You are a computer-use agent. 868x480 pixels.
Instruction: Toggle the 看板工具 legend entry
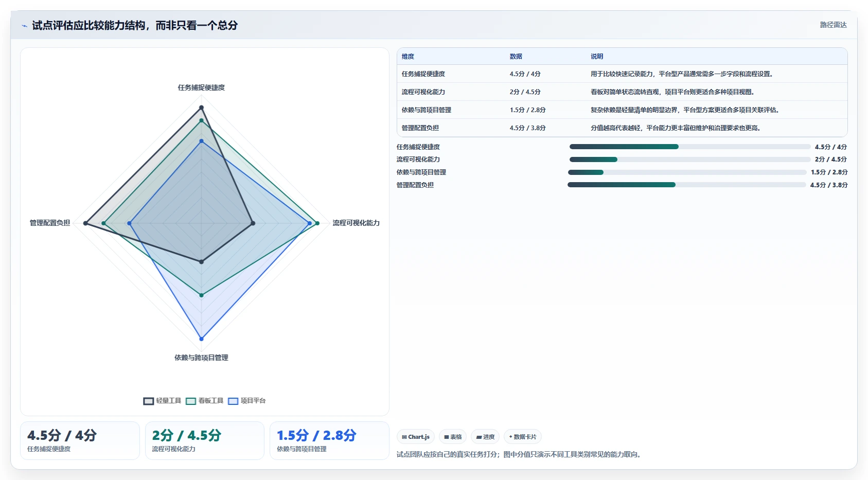[204, 401]
